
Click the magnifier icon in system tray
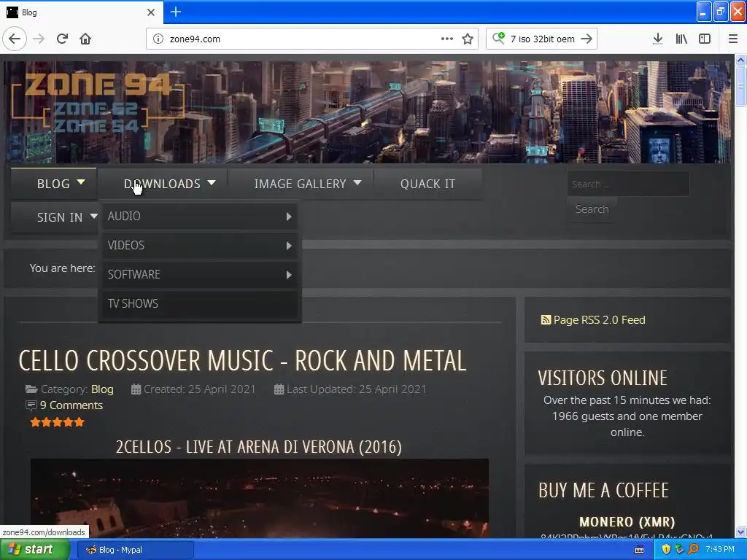tap(694, 549)
